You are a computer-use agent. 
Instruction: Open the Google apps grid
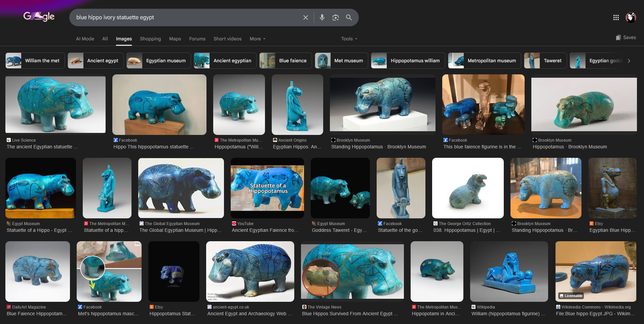[616, 17]
